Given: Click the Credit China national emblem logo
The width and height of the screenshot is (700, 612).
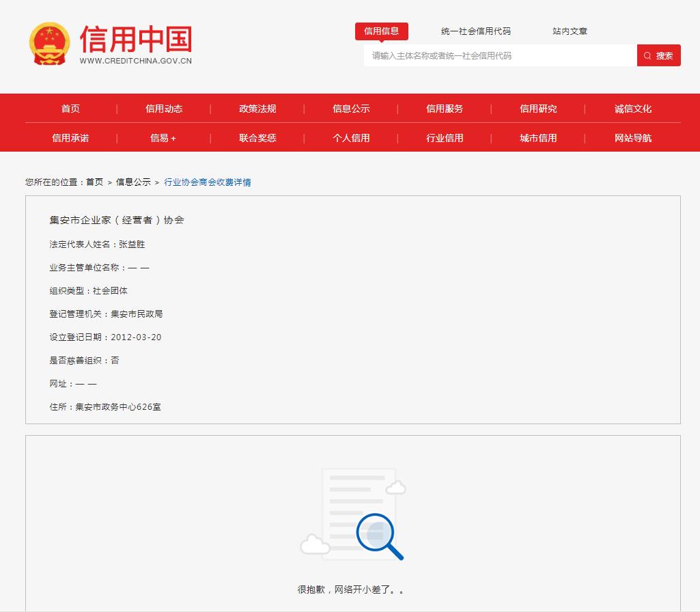Looking at the screenshot, I should coord(49,44).
